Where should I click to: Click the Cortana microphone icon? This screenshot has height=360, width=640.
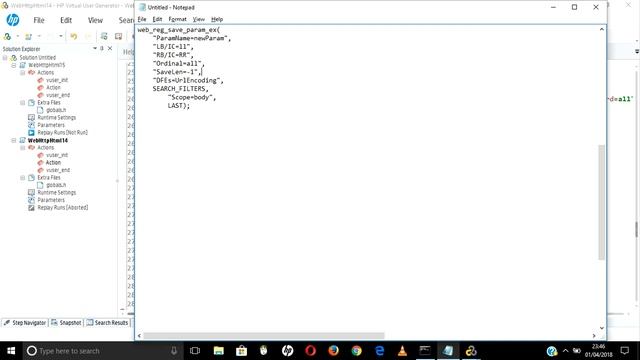click(x=174, y=351)
